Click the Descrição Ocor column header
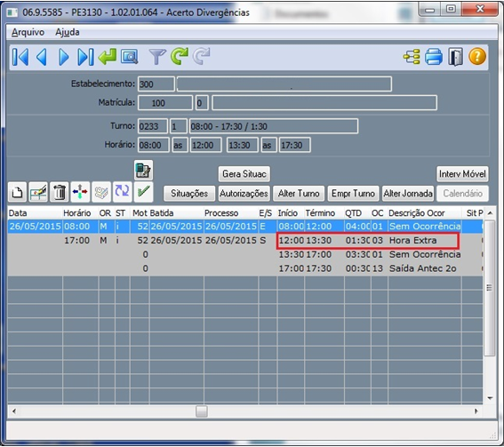 [425, 213]
